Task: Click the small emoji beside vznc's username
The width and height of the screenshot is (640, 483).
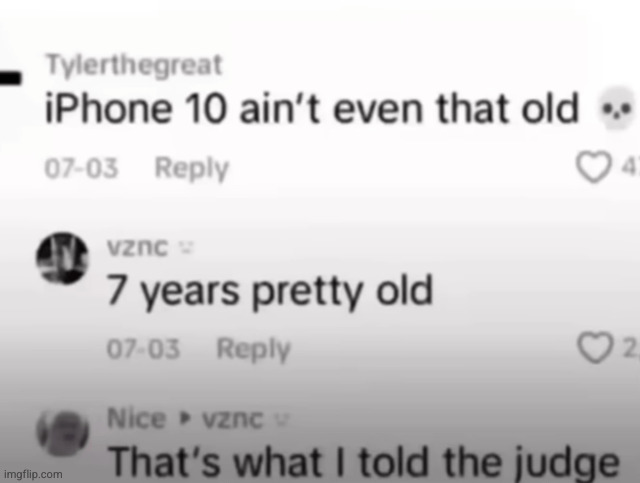Action: click(186, 248)
